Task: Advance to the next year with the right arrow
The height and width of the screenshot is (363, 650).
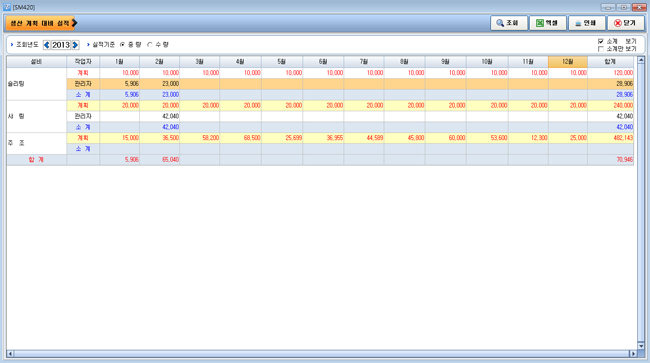Action: 75,45
